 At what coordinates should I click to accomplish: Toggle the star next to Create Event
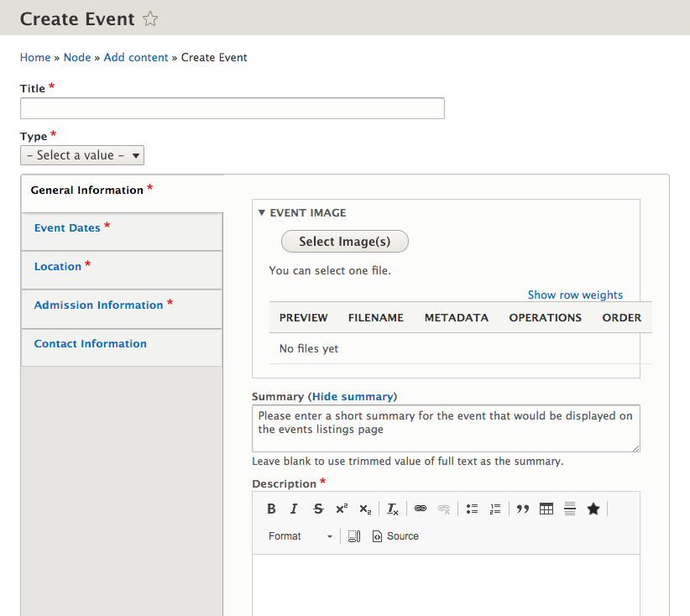point(149,18)
